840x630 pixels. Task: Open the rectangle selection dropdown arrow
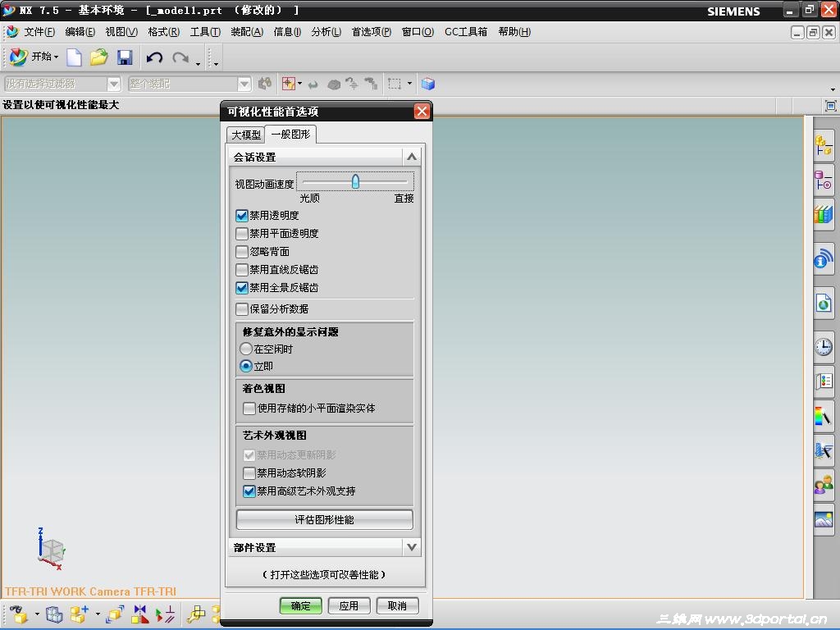[x=410, y=84]
